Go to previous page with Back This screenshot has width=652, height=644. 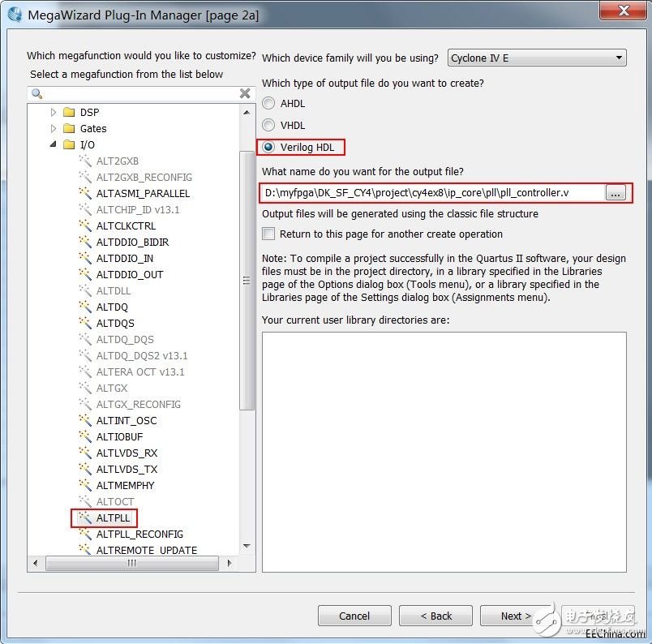click(x=435, y=616)
